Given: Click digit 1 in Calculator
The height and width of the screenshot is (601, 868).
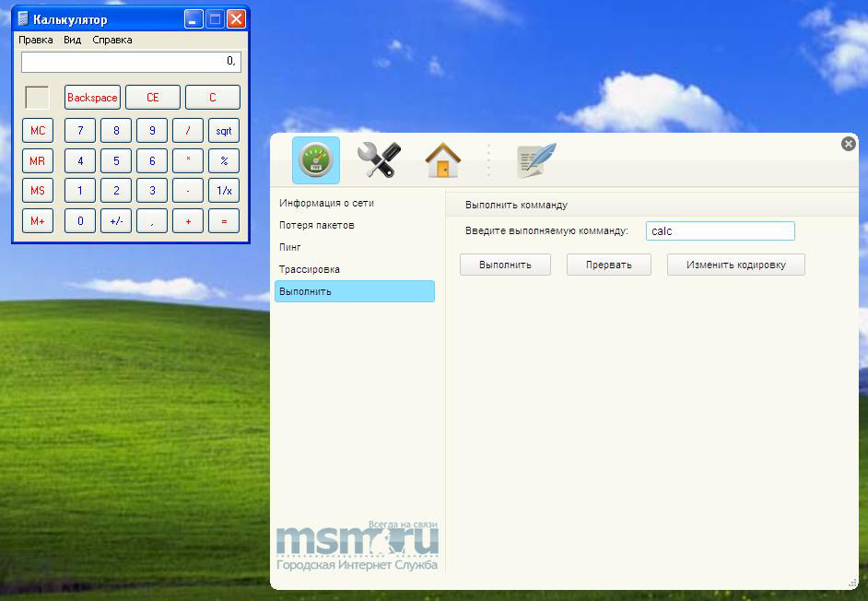Looking at the screenshot, I should point(80,191).
